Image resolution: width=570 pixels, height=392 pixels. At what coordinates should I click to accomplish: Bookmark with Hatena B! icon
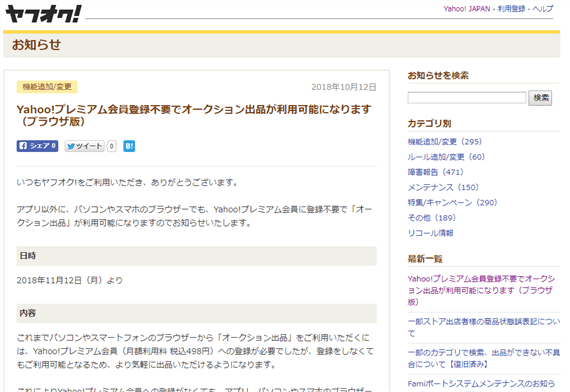[129, 146]
